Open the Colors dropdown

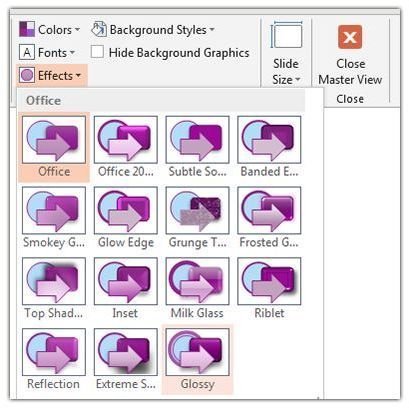point(49,29)
